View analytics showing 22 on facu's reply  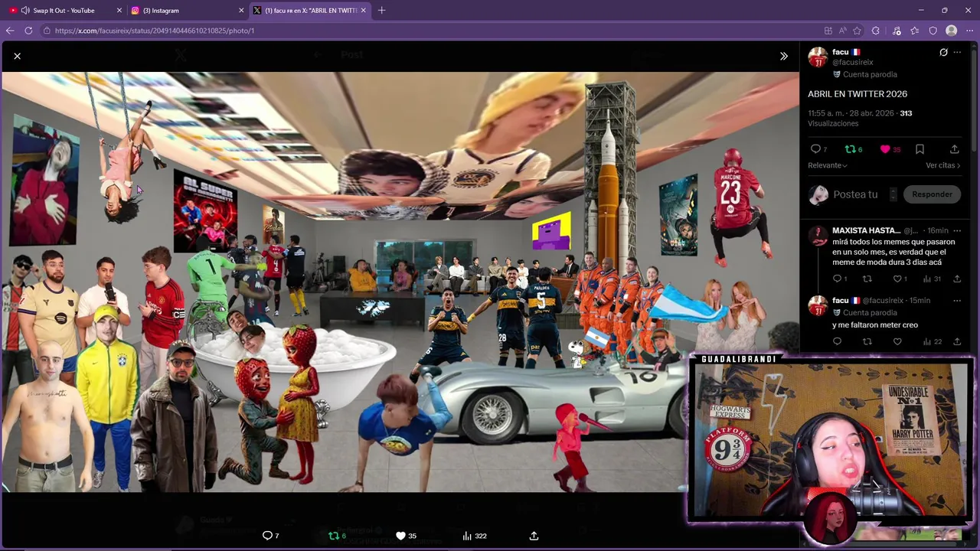tap(932, 341)
